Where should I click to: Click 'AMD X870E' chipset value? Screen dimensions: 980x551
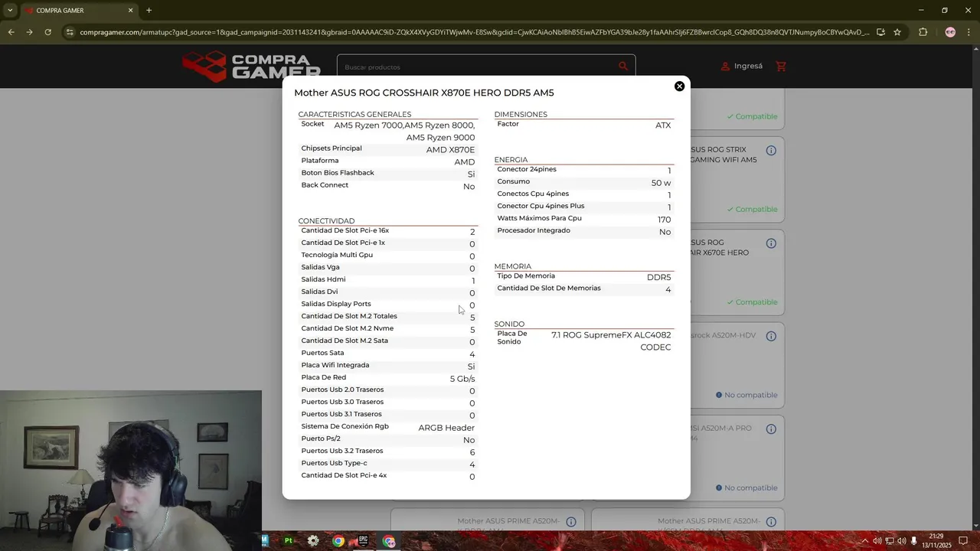click(x=450, y=150)
